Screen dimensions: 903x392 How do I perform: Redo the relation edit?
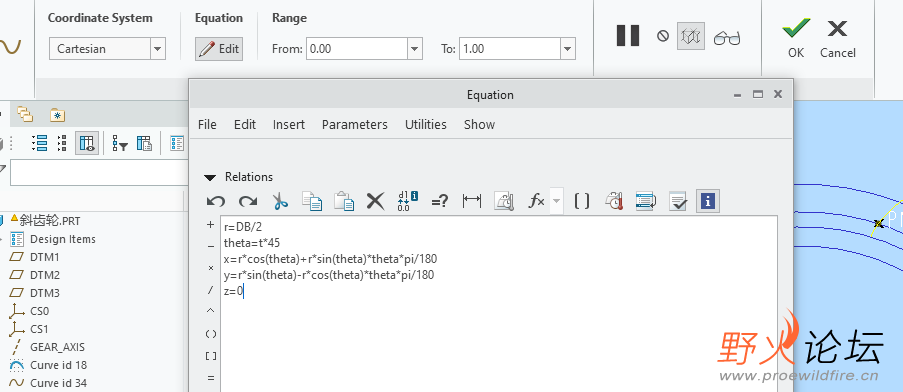pyautogui.click(x=248, y=201)
